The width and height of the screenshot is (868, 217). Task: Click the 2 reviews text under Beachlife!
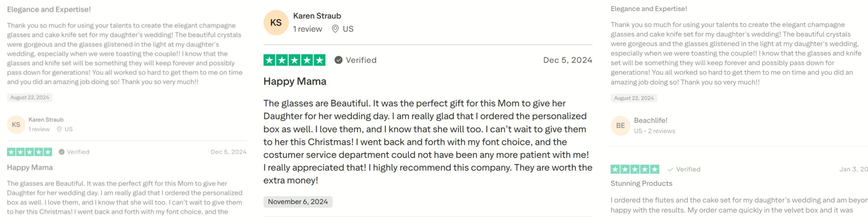click(661, 131)
